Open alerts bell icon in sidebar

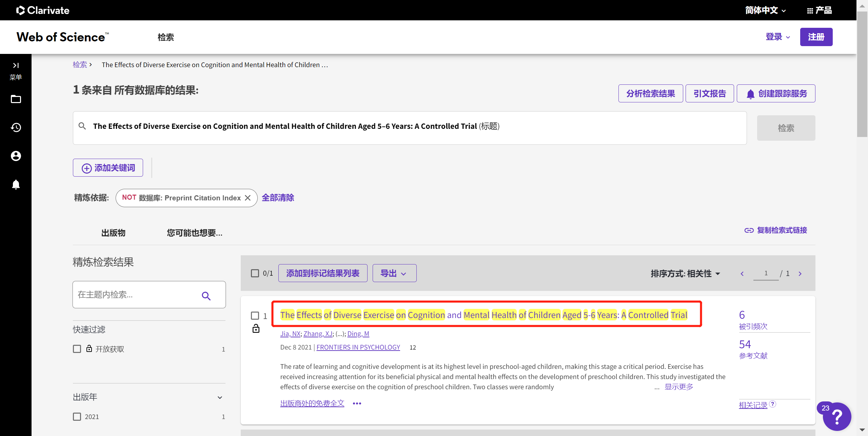tap(16, 184)
